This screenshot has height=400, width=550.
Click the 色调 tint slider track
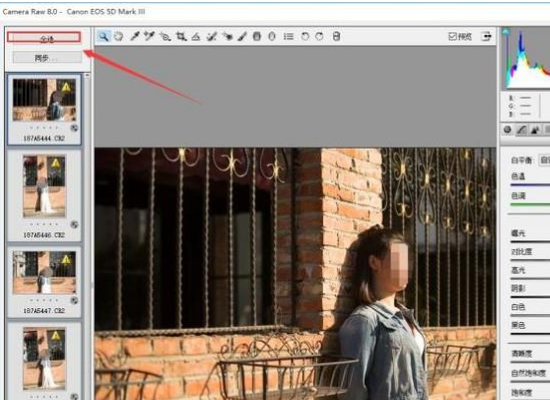(x=530, y=204)
